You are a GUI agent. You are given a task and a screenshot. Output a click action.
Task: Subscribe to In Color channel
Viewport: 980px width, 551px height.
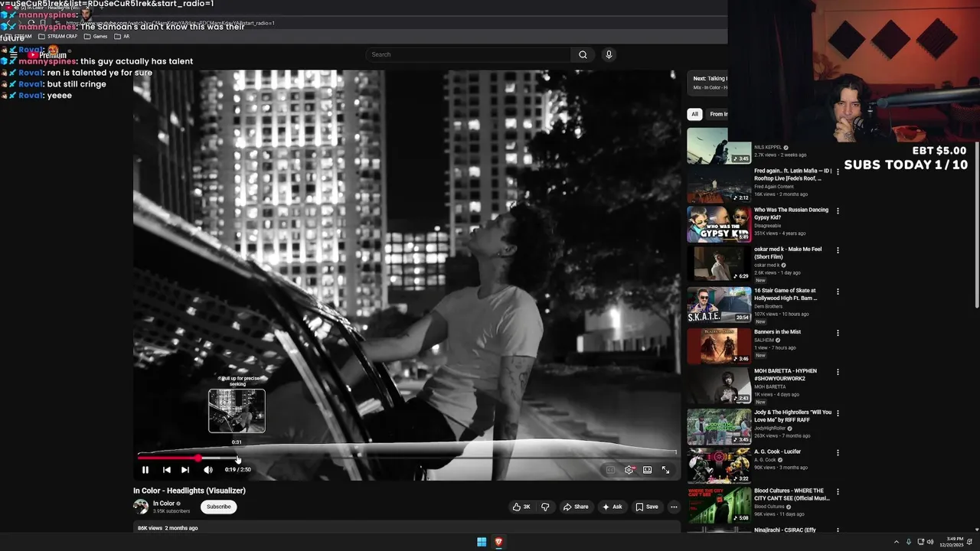(x=218, y=507)
